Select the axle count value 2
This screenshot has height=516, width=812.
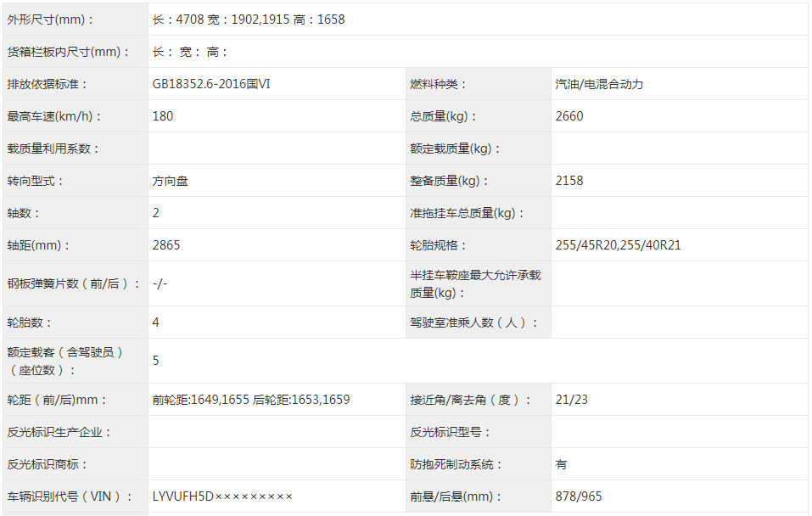coord(153,213)
